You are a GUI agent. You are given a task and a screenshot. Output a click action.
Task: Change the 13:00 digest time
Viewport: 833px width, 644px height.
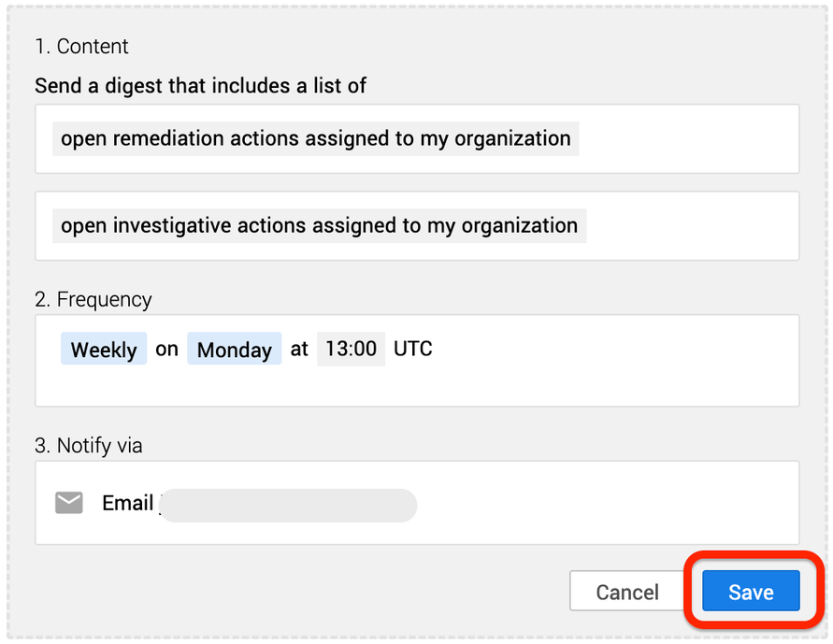[x=351, y=349]
